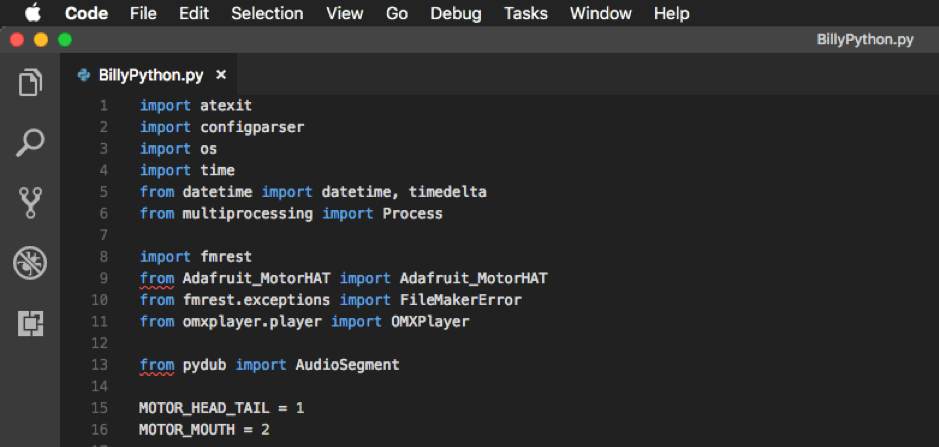The image size is (939, 447).
Task: Click line number 7 in gutter
Action: 104,235
